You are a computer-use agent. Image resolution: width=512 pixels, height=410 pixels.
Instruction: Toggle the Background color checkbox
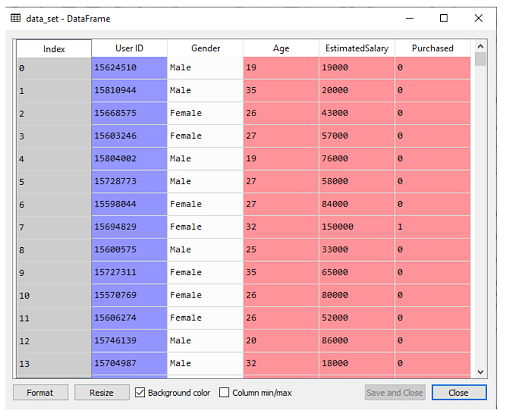[x=140, y=392]
